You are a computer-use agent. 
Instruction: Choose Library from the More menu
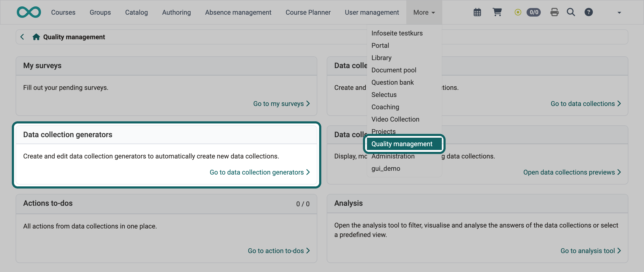(404, 58)
